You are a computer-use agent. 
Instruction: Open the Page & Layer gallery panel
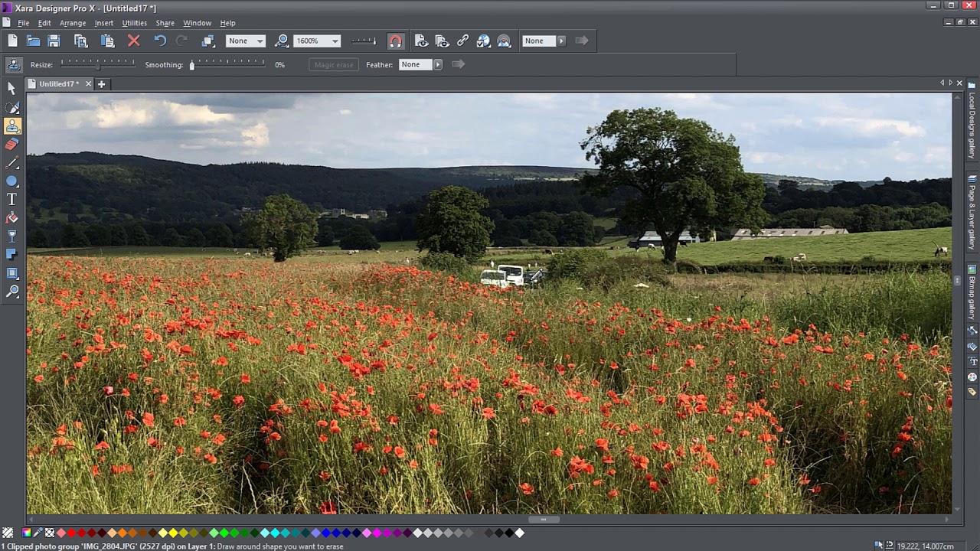972,212
